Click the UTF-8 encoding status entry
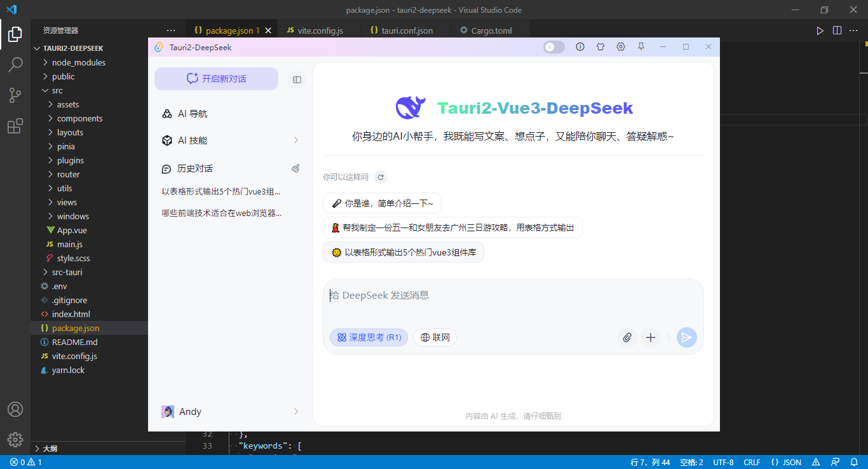Viewport: 868px width, 469px height. pyautogui.click(x=723, y=462)
